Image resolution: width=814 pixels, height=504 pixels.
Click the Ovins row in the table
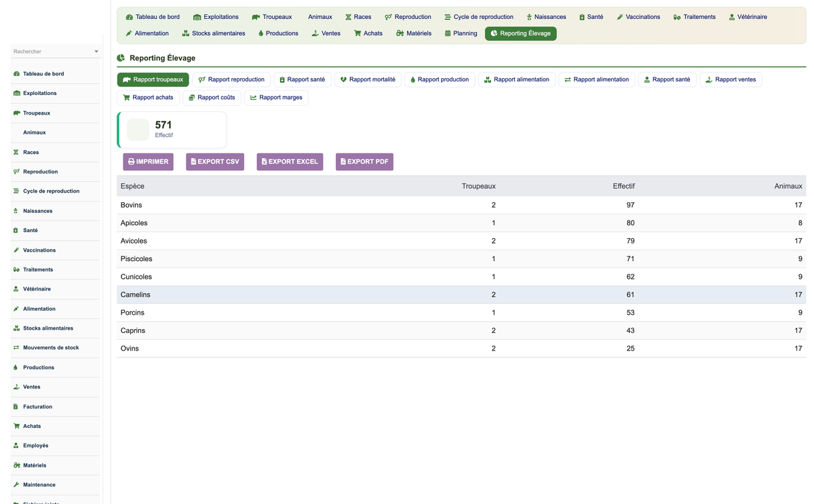[x=461, y=349]
